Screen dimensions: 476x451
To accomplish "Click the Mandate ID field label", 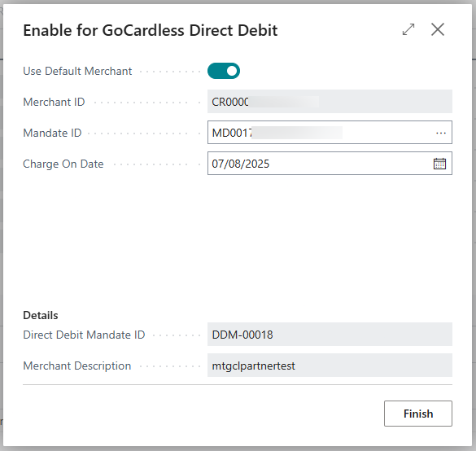I will pyautogui.click(x=52, y=133).
